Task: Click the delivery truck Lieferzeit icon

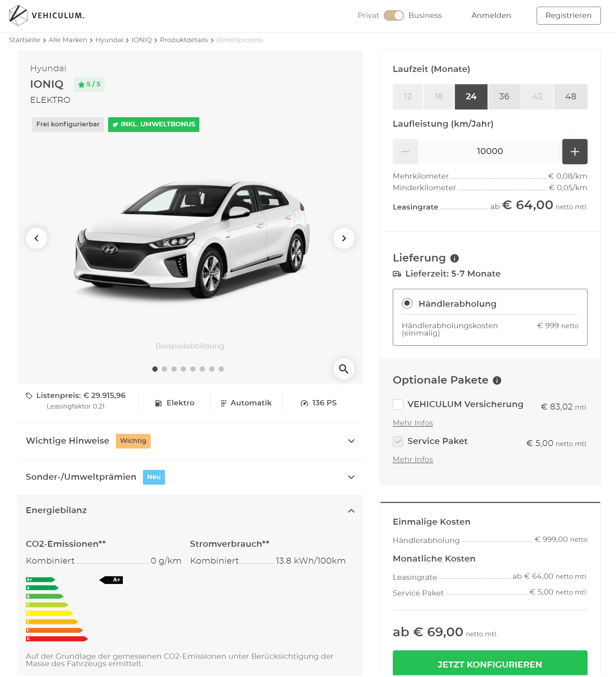Action: pyautogui.click(x=397, y=274)
